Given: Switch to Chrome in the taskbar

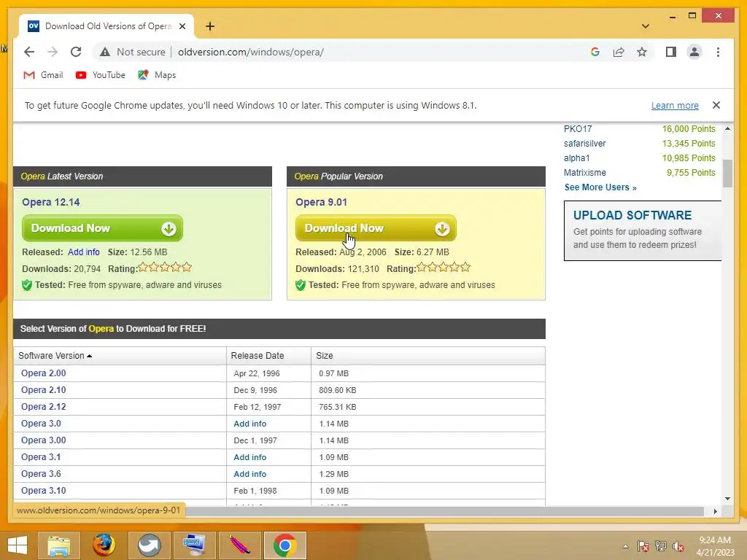Looking at the screenshot, I should pos(285,545).
